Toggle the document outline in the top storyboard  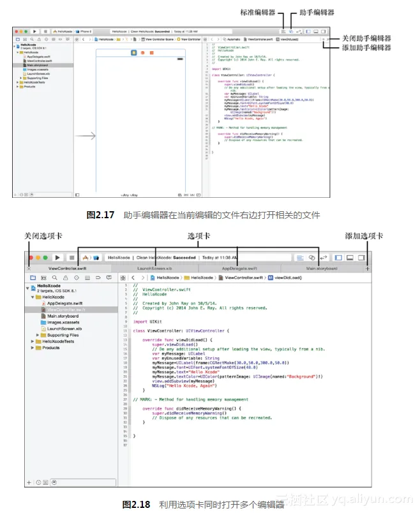coord(77,195)
